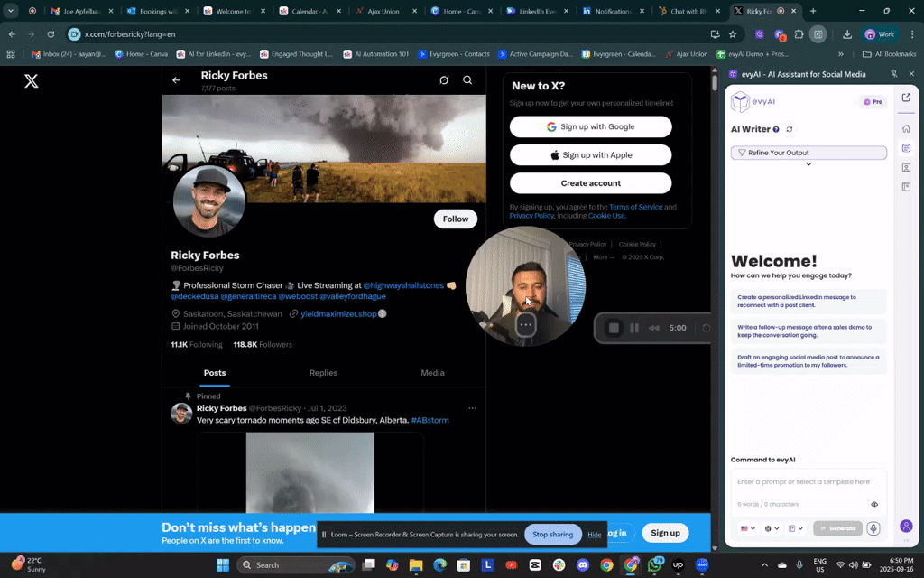Screen dimensions: 924x578
Task: Reload the page
Action: [51, 34]
